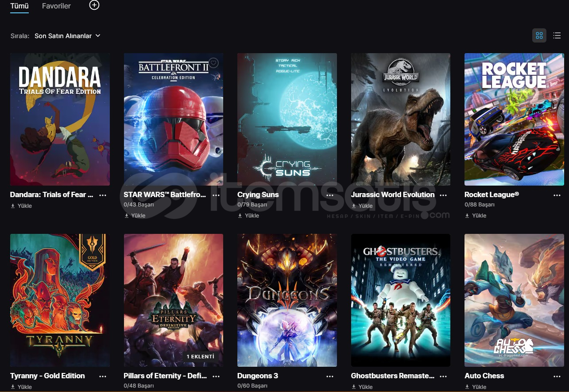The image size is (569, 392).
Task: Click the "Rocket League®" title text
Action: pos(492,195)
